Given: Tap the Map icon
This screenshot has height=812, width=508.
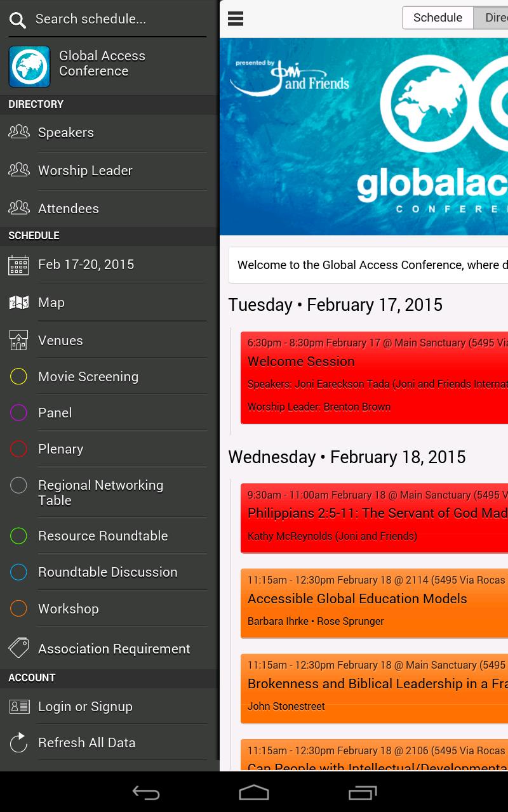Looking at the screenshot, I should tap(18, 303).
